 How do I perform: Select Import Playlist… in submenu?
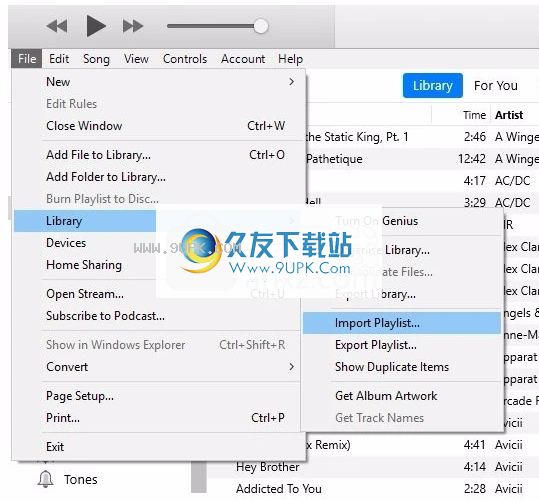[402, 323]
